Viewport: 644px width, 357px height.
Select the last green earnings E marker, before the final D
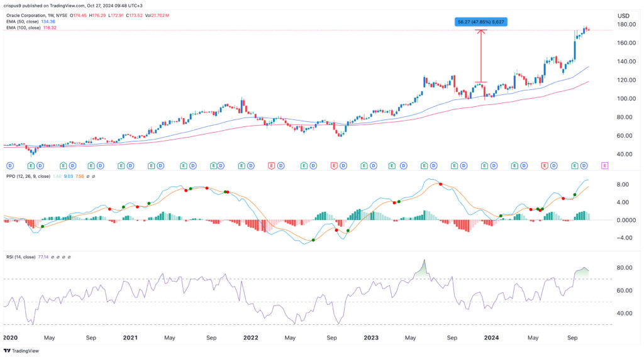pos(575,166)
